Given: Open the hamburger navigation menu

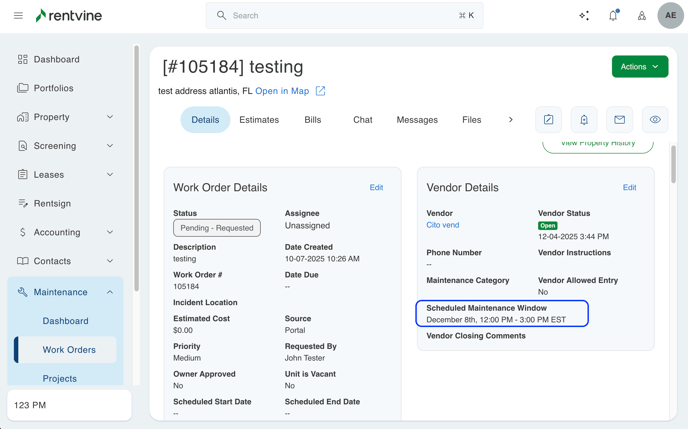Looking at the screenshot, I should pos(18,16).
